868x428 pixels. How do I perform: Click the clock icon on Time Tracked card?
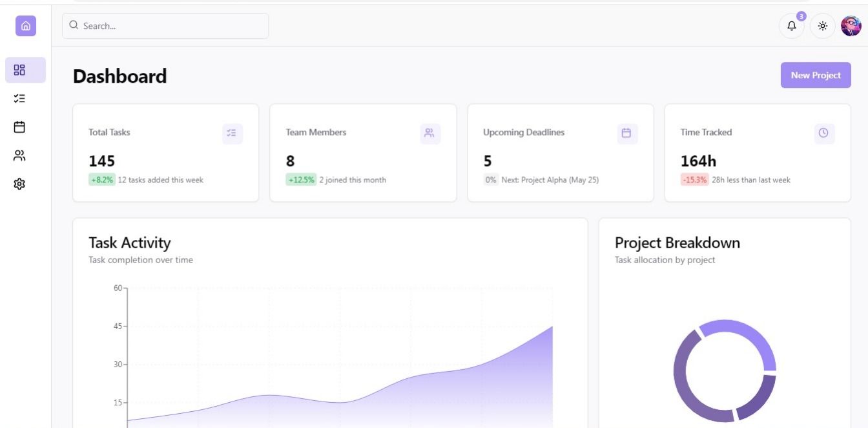pyautogui.click(x=823, y=133)
